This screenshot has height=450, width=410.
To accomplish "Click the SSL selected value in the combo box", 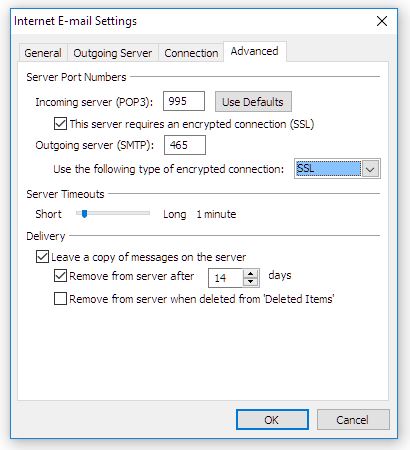I will point(328,169).
